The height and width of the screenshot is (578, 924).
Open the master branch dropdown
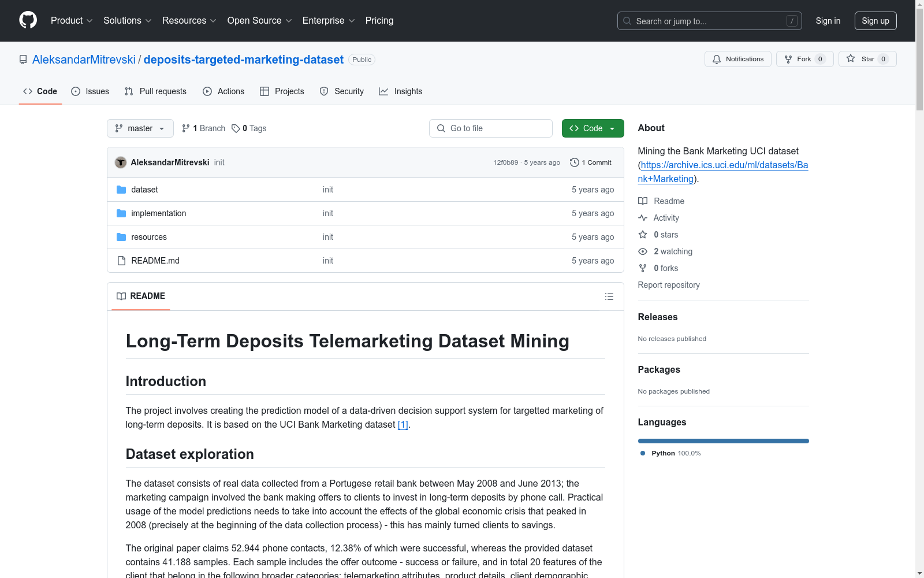140,128
